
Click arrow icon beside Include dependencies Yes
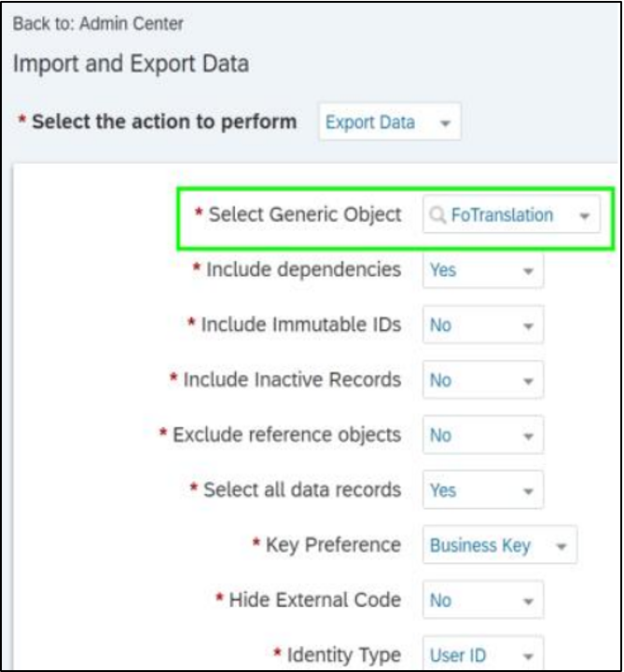click(x=528, y=271)
